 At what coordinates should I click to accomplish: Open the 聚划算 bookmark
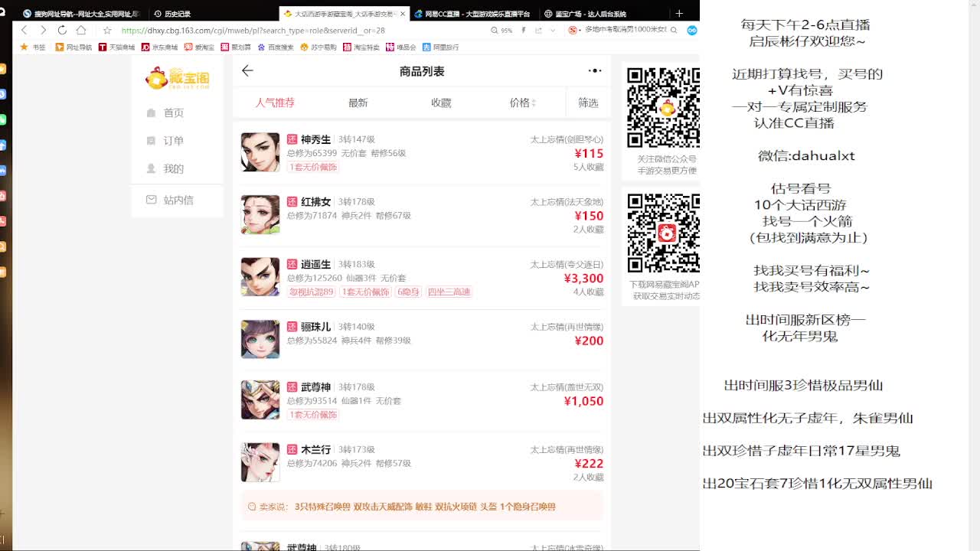236,47
